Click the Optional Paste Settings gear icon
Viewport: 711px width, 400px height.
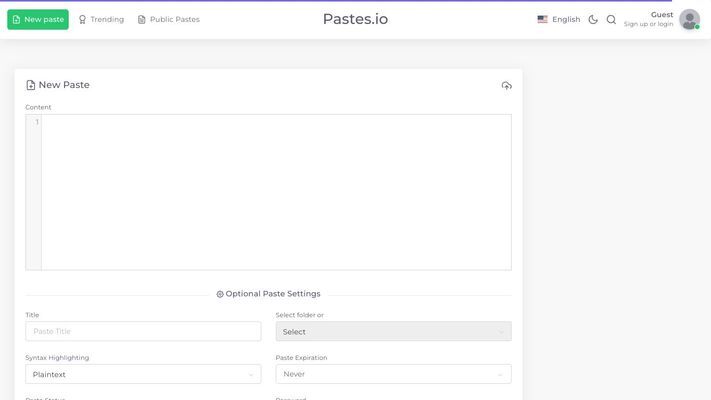coord(220,294)
